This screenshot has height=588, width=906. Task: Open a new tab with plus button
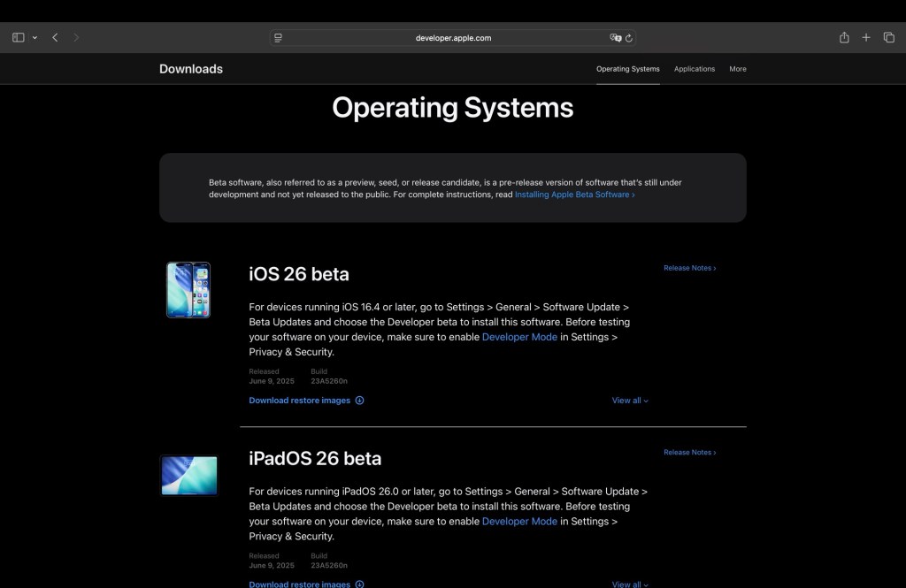point(866,38)
